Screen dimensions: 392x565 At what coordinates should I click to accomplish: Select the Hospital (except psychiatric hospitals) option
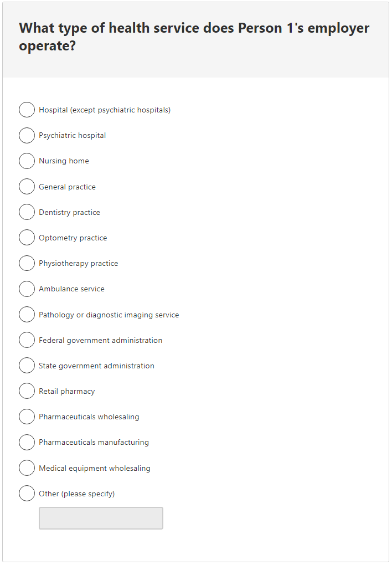(x=27, y=110)
